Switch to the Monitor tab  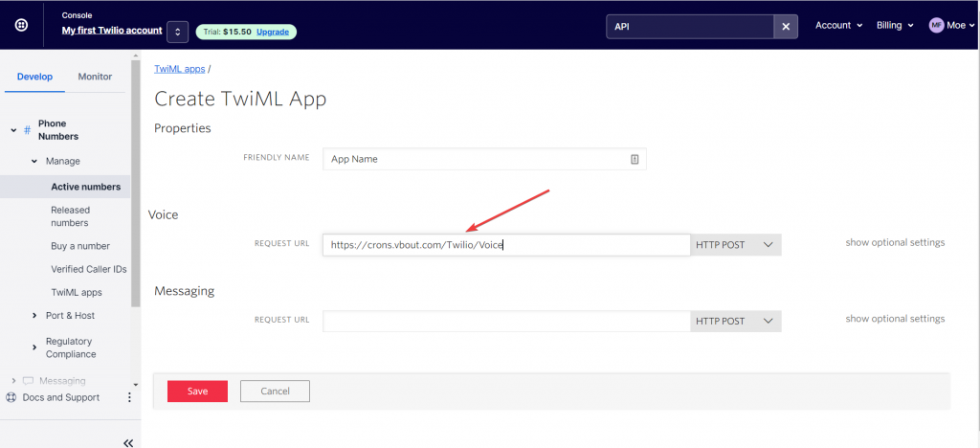[95, 77]
